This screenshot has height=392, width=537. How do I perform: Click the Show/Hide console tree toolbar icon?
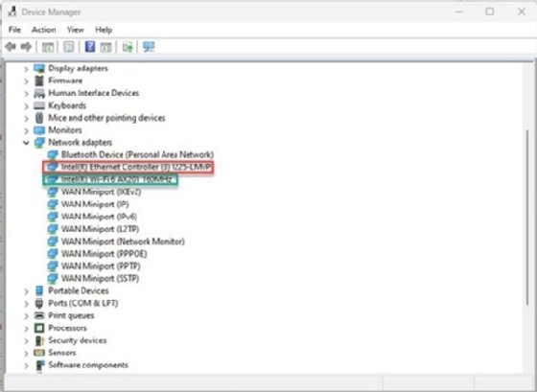[48, 47]
